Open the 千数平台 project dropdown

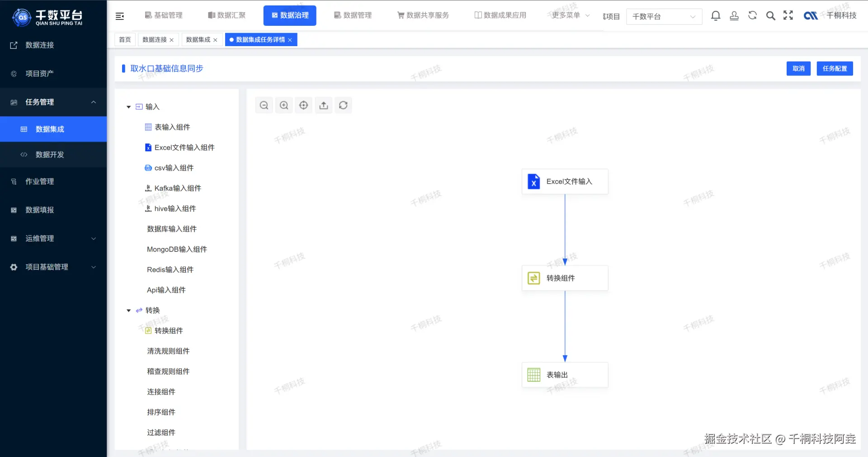(664, 17)
